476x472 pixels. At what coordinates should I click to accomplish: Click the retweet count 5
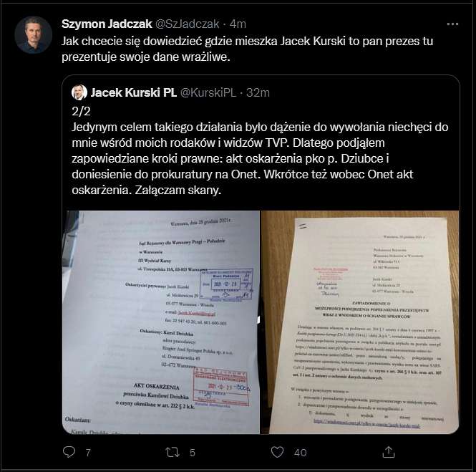[x=192, y=453]
